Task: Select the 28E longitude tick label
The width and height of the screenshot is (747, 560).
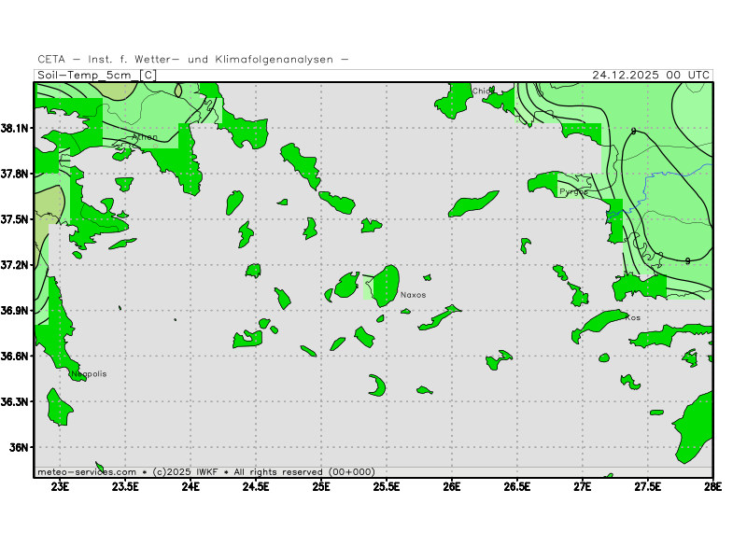Action: click(712, 485)
